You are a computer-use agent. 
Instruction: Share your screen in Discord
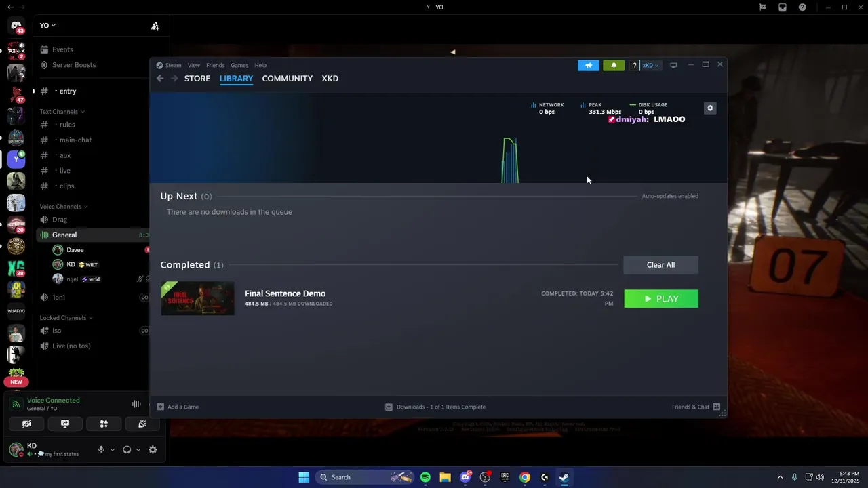click(x=65, y=424)
